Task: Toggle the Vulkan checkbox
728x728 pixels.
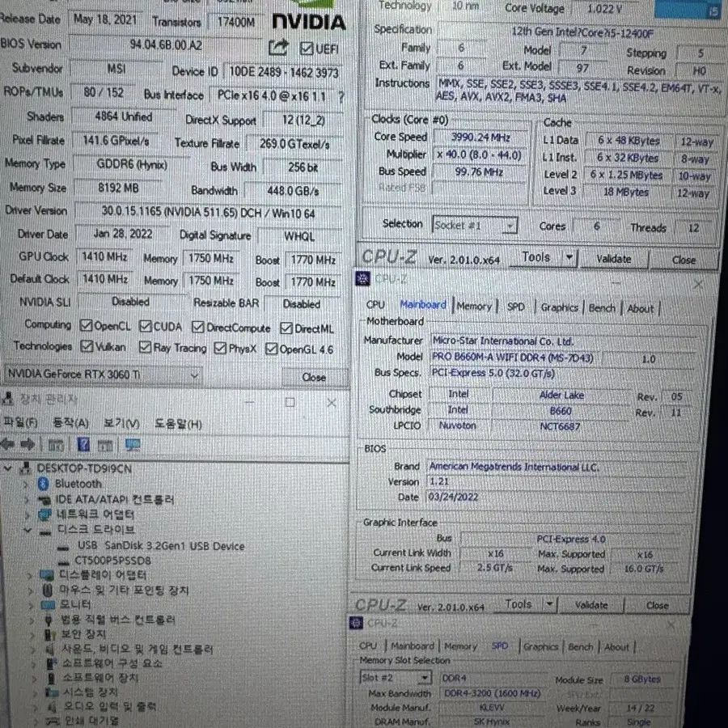Action: pos(87,346)
